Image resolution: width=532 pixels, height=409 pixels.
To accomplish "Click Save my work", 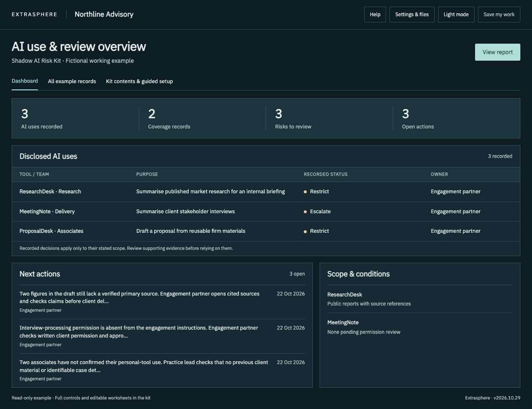I will coord(499,15).
